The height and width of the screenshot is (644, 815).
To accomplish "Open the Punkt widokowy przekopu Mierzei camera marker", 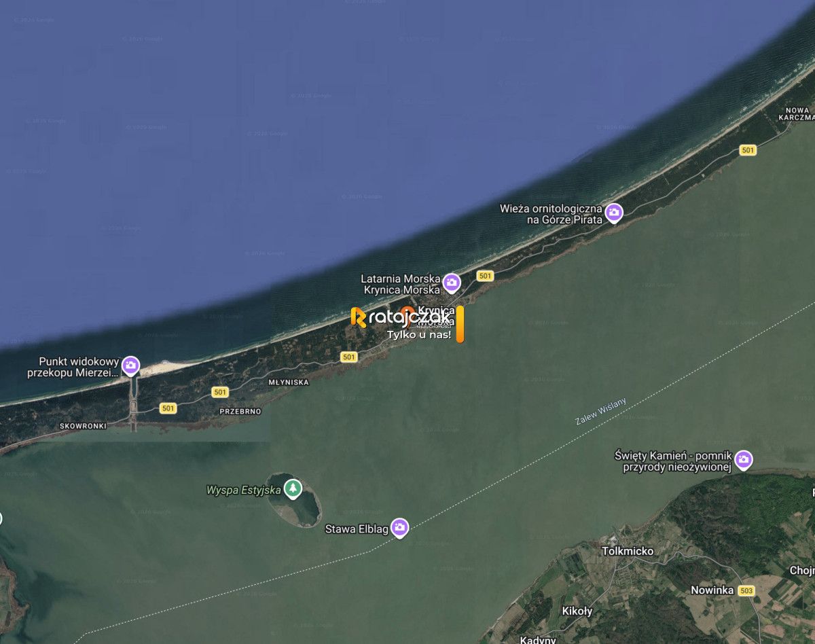I will (x=130, y=365).
